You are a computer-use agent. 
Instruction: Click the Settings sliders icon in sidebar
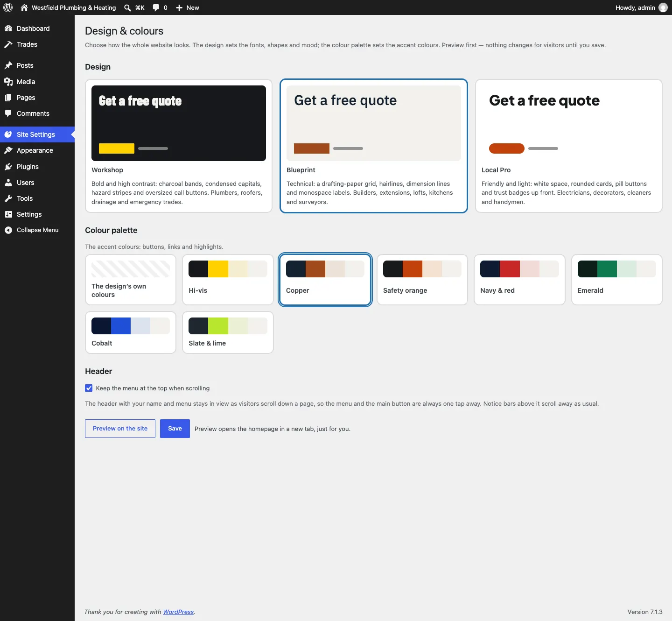point(8,214)
